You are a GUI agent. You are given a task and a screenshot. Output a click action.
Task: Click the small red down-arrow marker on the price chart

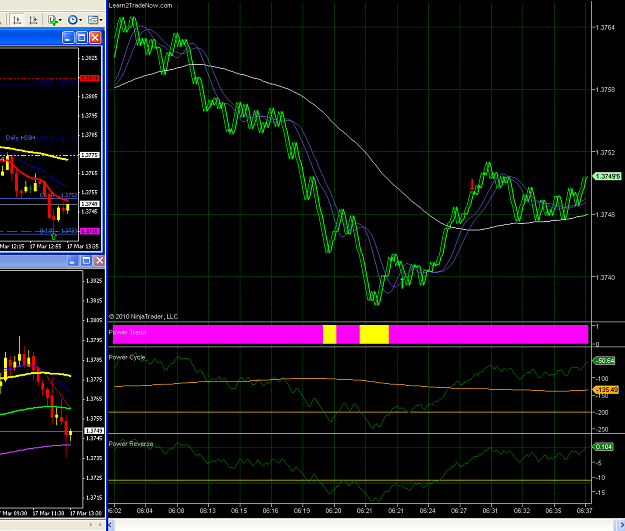472,185
